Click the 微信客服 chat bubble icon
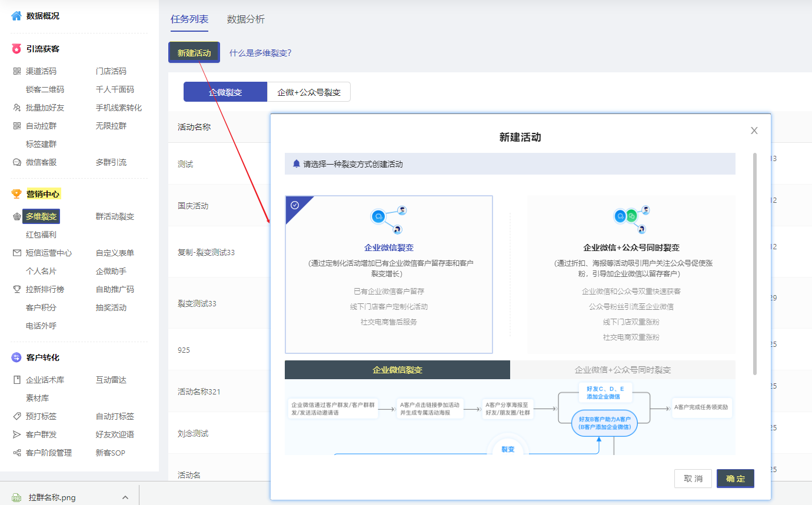812x505 pixels. (16, 162)
